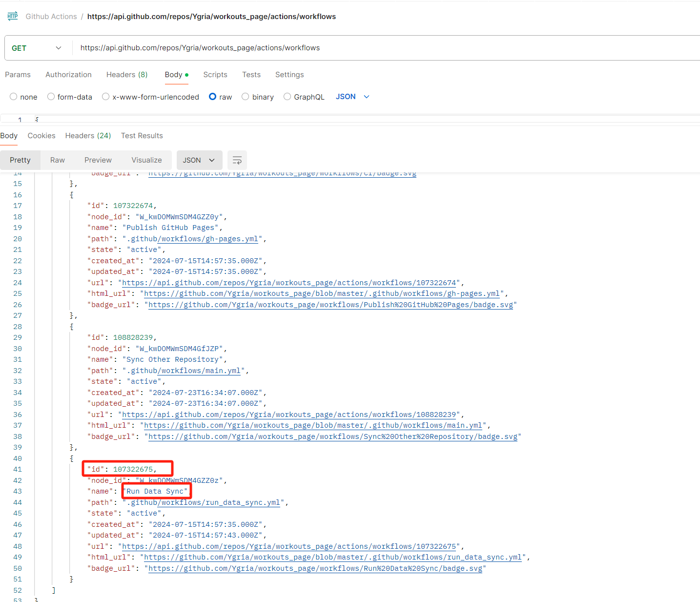Switch to the response Body tab
Viewport: 700px width, 602px height.
[9, 136]
